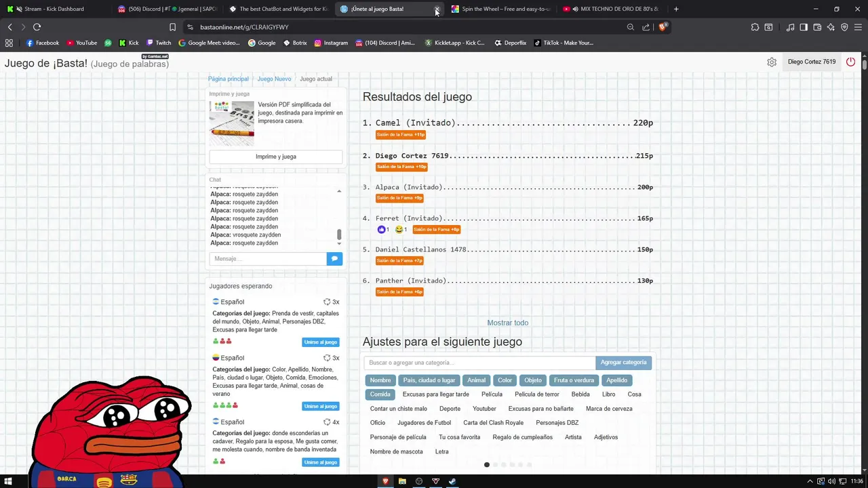
Task: Click the volume icon in system tray
Action: tap(831, 481)
